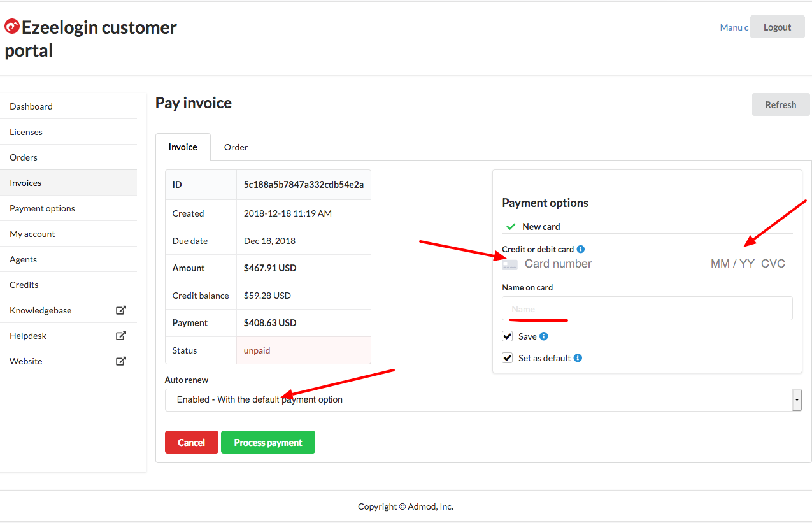Click the Manu c user link

734,27
